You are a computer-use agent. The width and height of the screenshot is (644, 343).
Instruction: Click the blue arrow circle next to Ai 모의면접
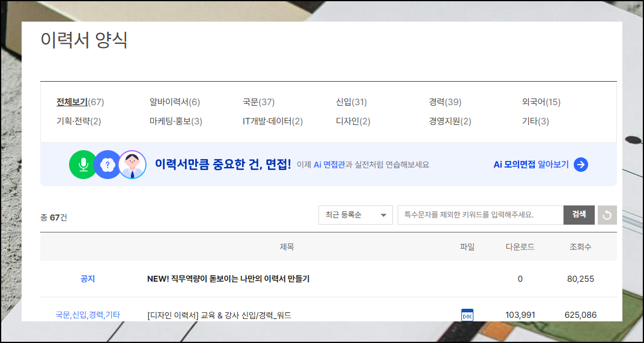coord(581,165)
